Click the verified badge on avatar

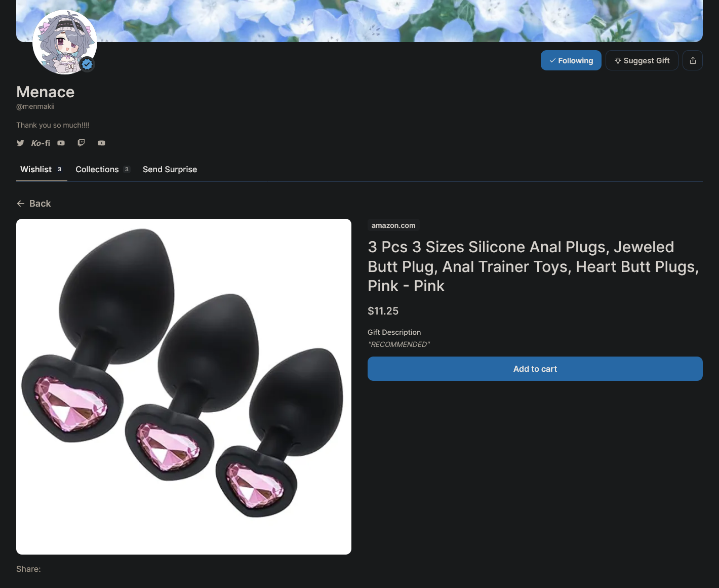[x=87, y=64]
